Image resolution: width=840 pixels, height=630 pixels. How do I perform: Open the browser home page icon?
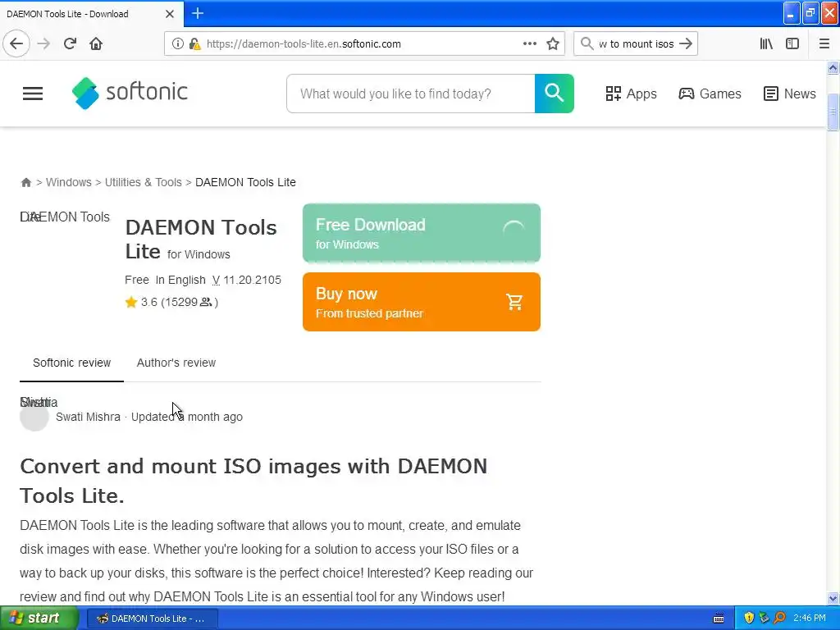pos(96,43)
